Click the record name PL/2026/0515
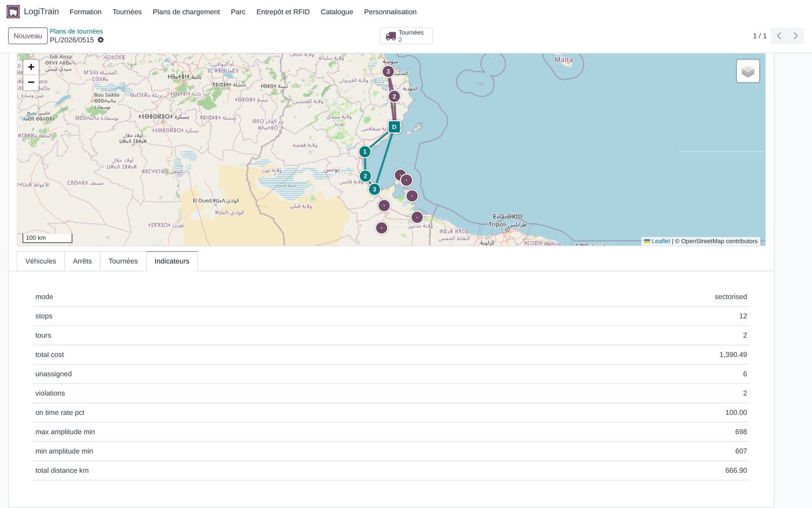The height and width of the screenshot is (508, 812). tap(72, 40)
